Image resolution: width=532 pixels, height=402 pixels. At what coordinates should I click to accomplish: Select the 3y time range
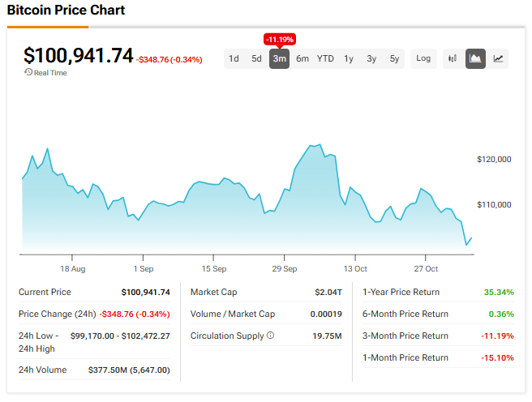click(x=371, y=58)
